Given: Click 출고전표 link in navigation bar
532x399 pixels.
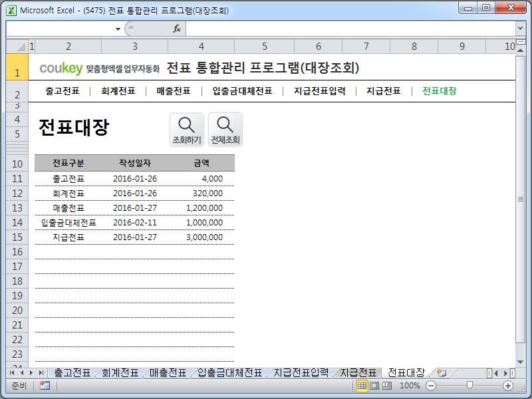Looking at the screenshot, I should (x=63, y=91).
